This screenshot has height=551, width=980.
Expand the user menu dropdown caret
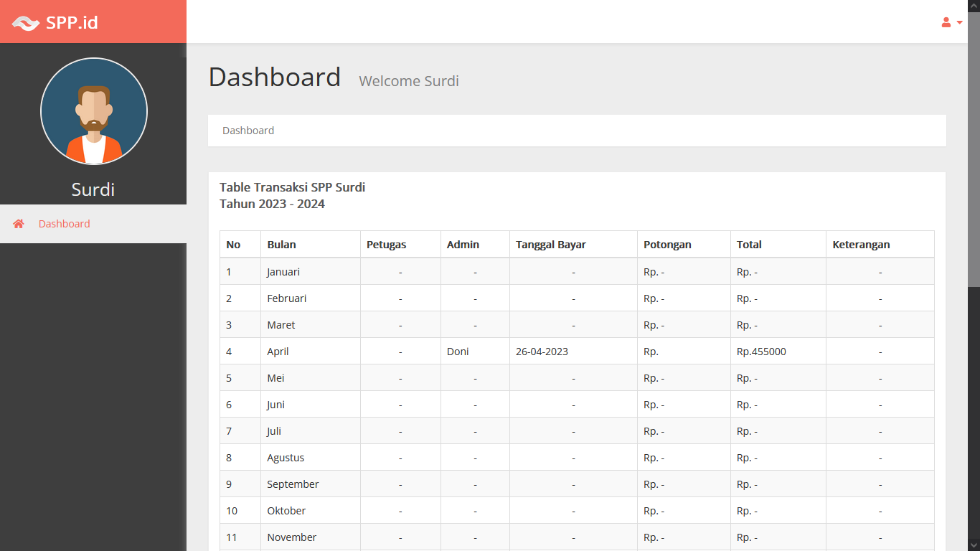coord(960,22)
